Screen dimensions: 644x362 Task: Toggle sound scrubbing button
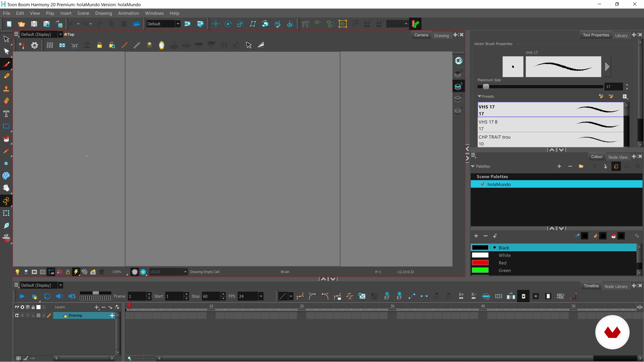72,296
